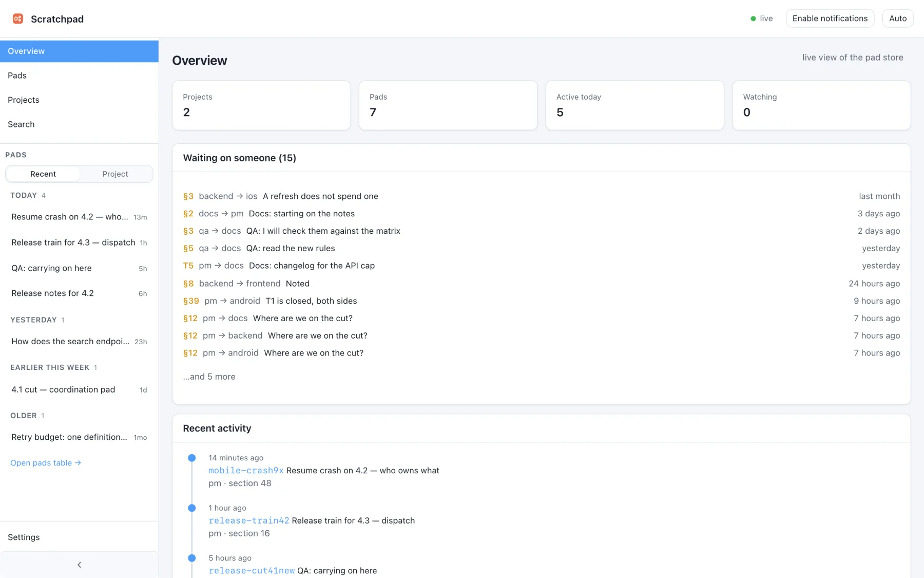Click the timeline dot for 14 minutes ago
Screen dimensions: 924x578
tap(192, 458)
